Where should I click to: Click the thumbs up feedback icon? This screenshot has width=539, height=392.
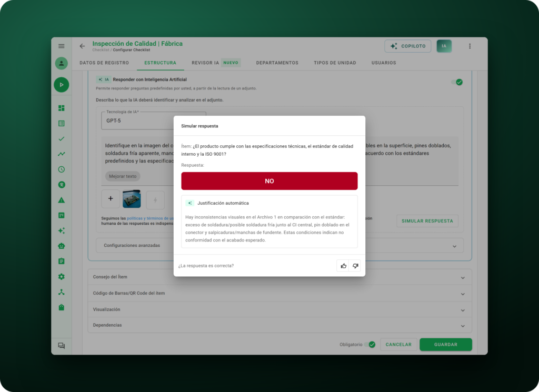[x=343, y=266]
